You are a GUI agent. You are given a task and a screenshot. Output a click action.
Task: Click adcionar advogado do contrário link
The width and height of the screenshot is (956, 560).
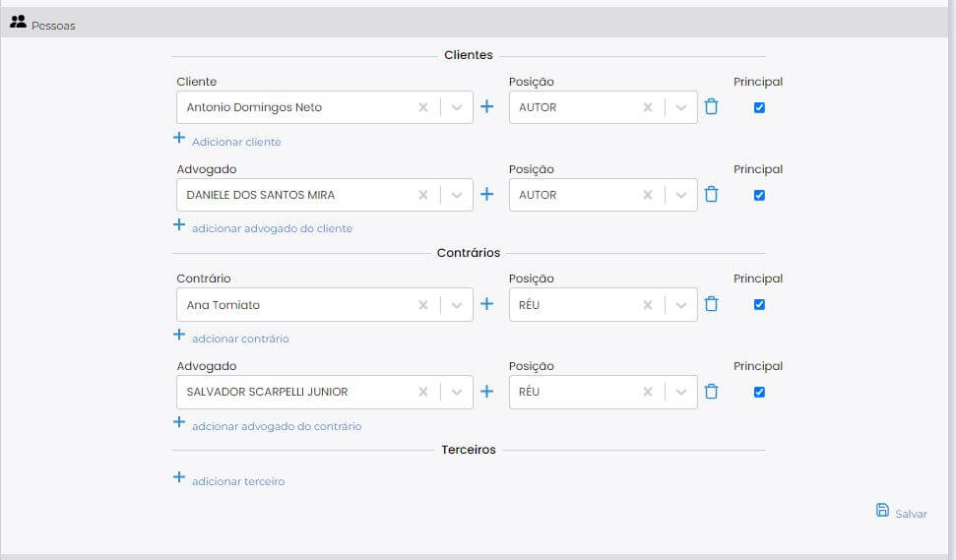277,426
